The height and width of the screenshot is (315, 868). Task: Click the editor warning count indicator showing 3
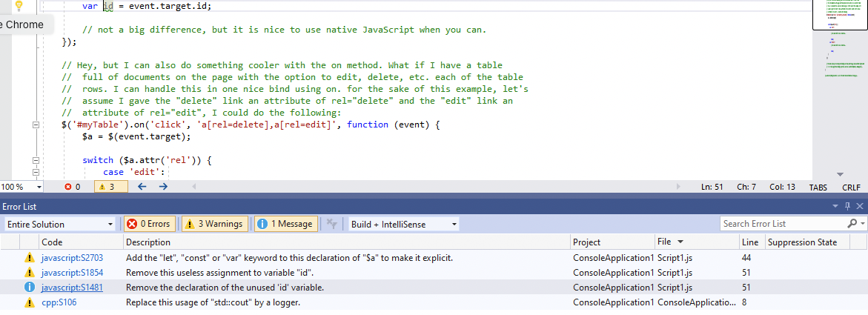coord(110,187)
